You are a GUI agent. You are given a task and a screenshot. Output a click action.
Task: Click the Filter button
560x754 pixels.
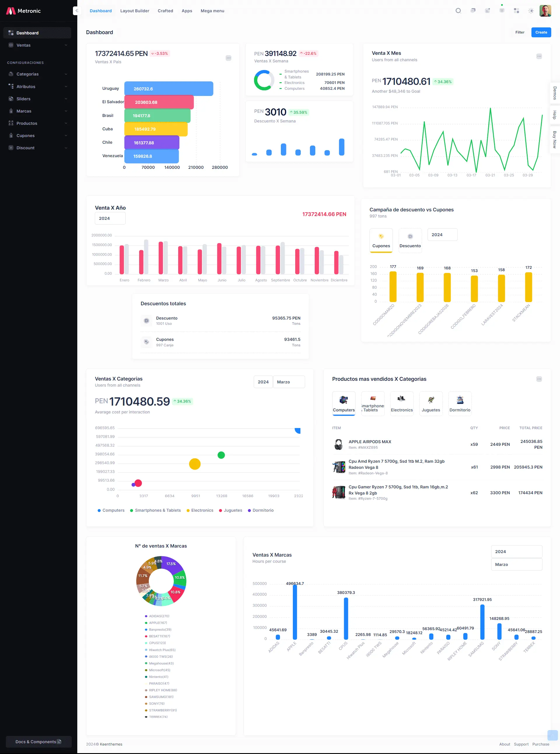pyautogui.click(x=519, y=32)
